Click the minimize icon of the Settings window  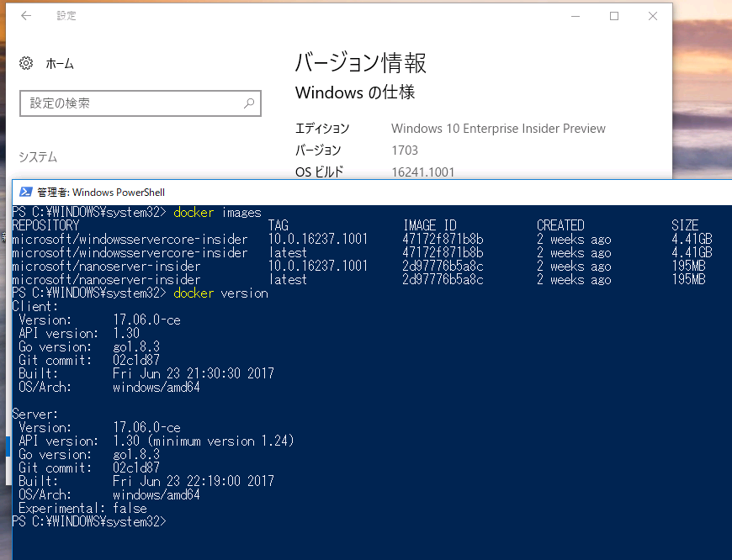click(x=576, y=15)
